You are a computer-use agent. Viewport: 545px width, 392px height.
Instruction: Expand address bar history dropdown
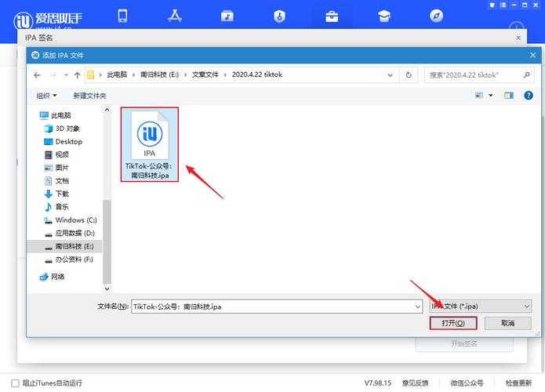click(390, 75)
